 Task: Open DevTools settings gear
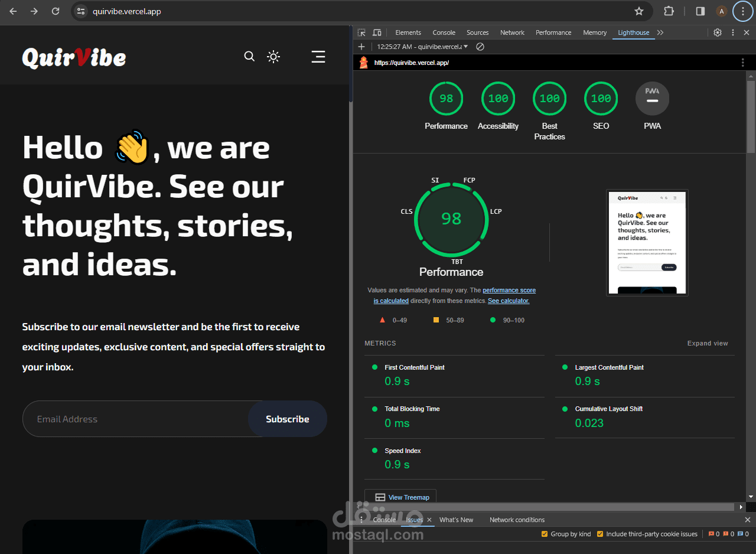718,32
